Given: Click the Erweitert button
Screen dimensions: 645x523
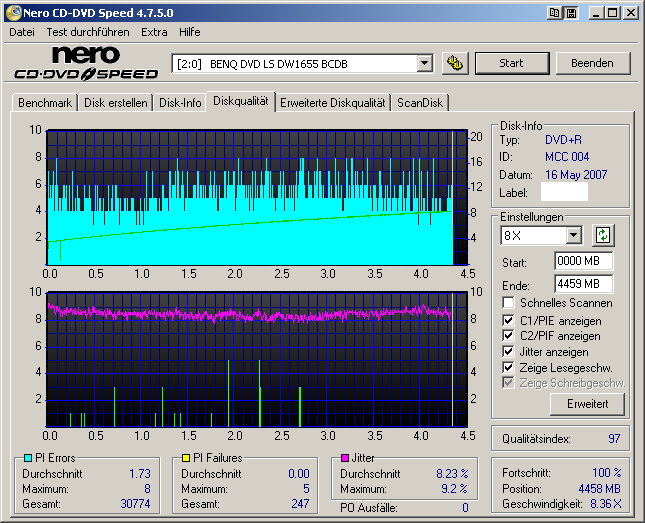Looking at the screenshot, I should [x=587, y=403].
